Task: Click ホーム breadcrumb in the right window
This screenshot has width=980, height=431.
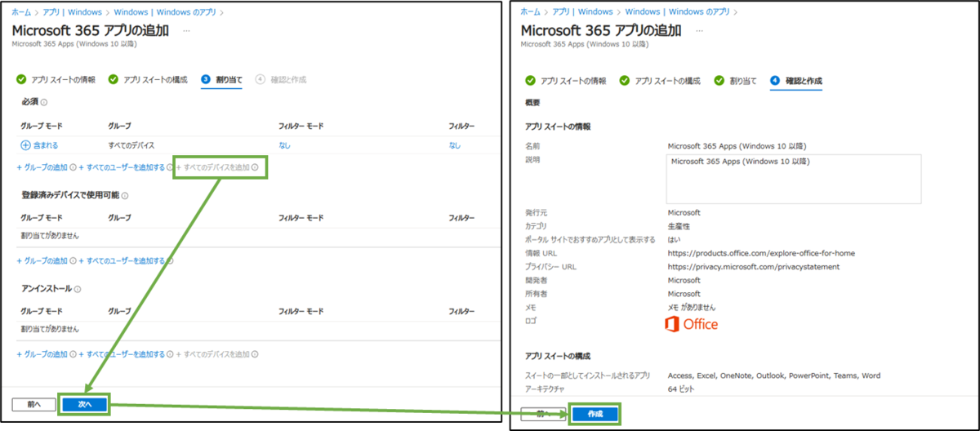Action: 530,11
